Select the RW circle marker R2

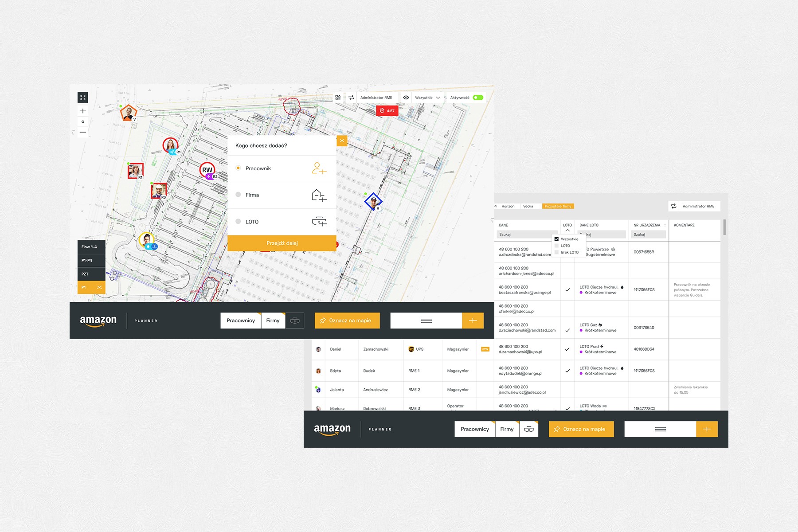(x=207, y=170)
